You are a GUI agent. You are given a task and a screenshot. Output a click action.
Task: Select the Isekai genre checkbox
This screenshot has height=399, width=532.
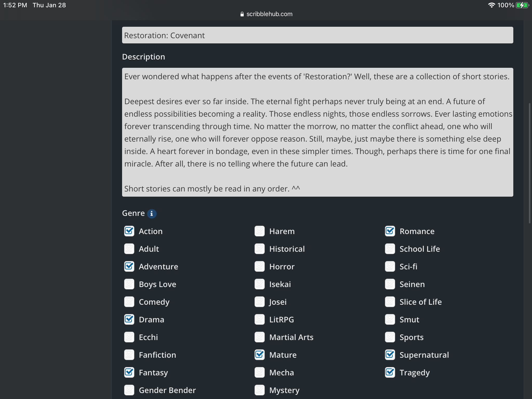click(260, 284)
